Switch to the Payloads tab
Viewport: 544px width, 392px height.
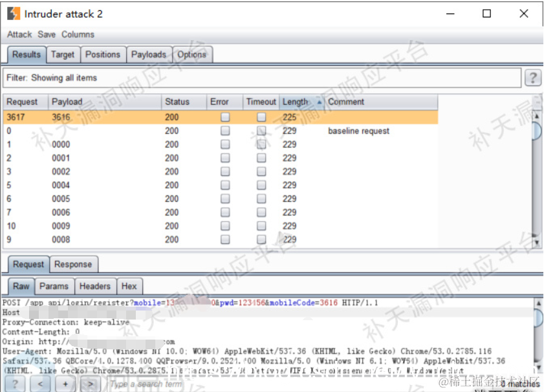149,54
